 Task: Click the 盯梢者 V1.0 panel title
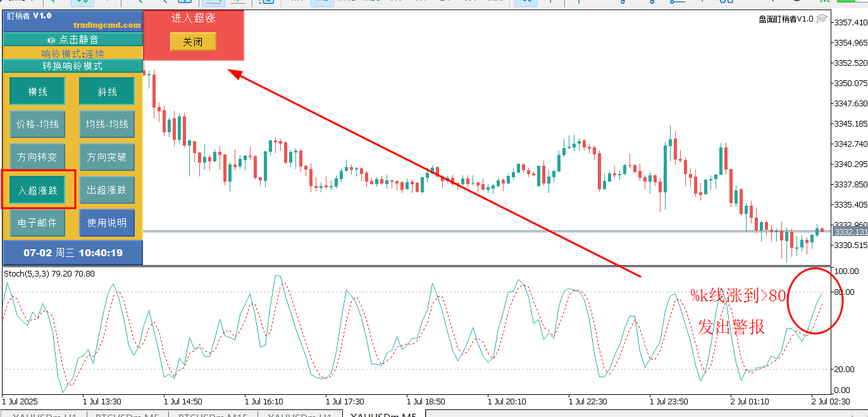click(x=30, y=15)
